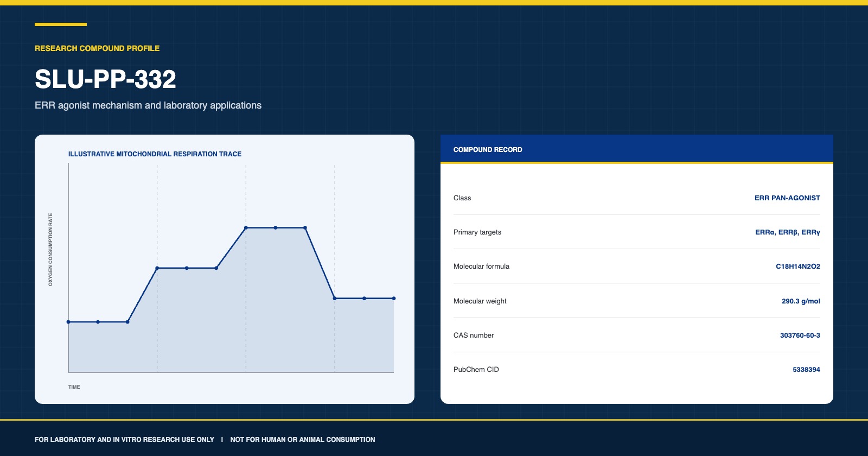Click the 'ERR PAN-AGONIST' value
868x456 pixels.
click(787, 198)
